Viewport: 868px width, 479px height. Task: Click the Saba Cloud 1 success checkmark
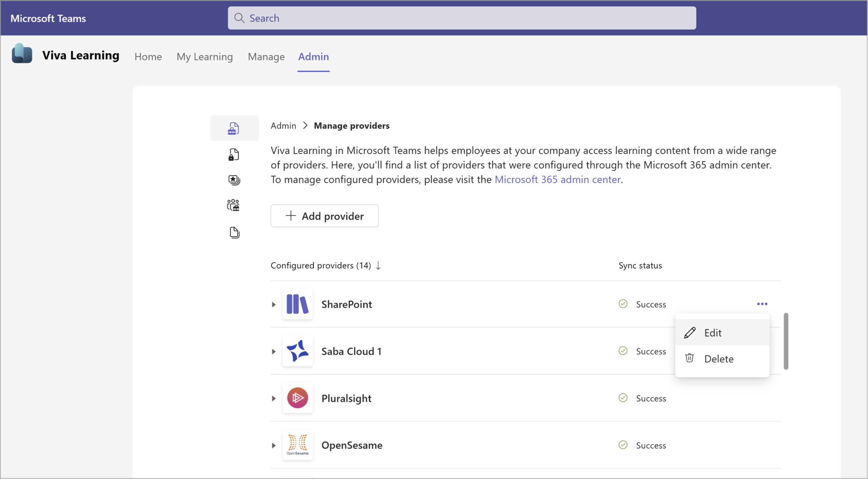coord(623,351)
